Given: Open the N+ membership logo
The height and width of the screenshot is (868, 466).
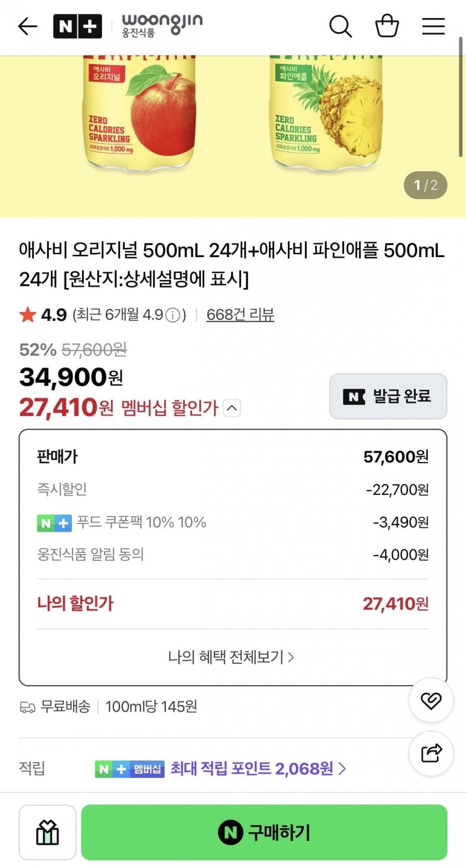Looking at the screenshot, I should point(78,26).
